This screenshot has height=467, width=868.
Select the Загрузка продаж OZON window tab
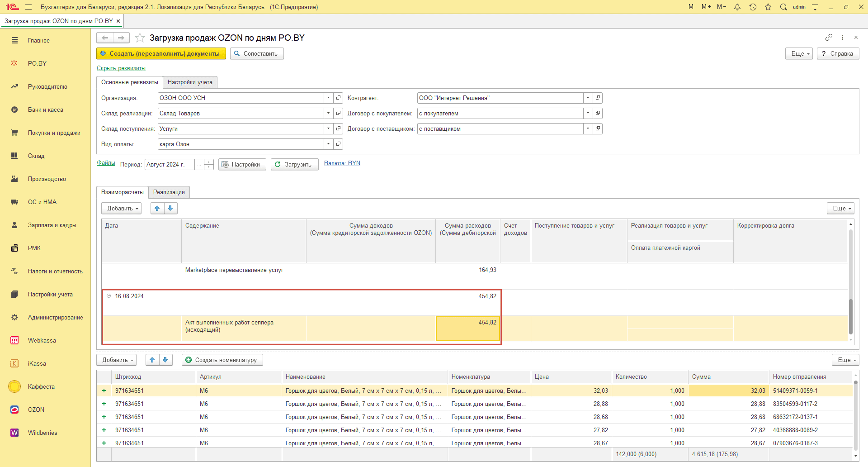(x=59, y=21)
